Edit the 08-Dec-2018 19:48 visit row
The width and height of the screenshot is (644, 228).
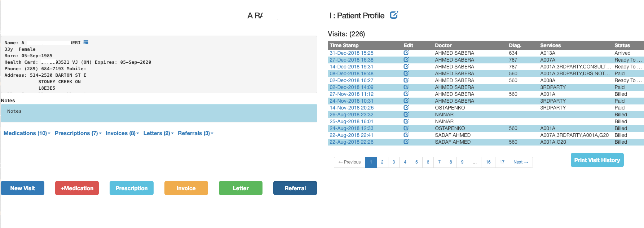point(406,73)
